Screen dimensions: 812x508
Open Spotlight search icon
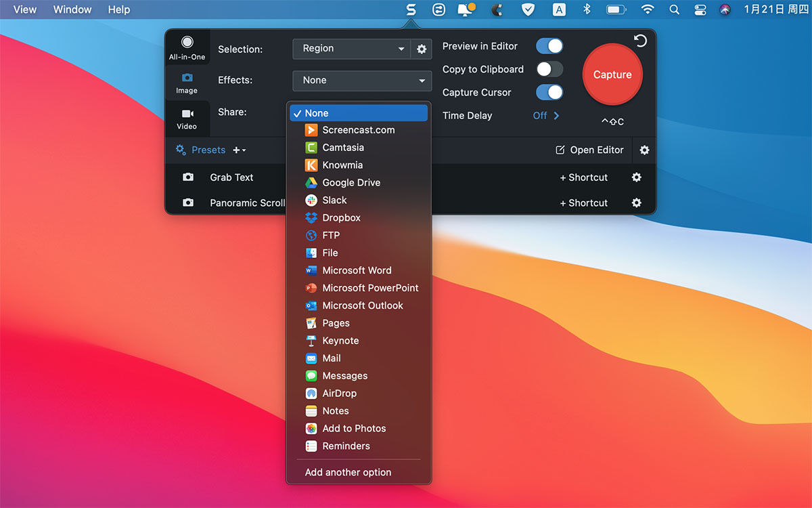point(674,9)
